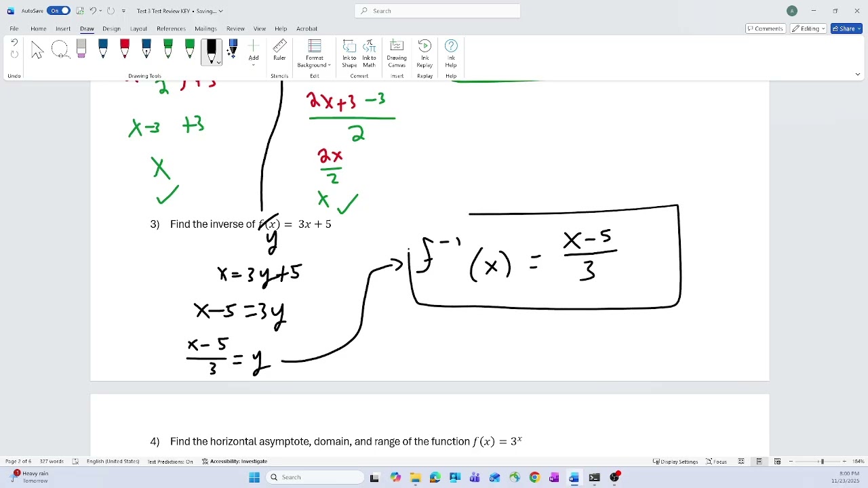Viewport: 868px width, 488px height.
Task: Open Display Settings
Action: [x=675, y=462]
